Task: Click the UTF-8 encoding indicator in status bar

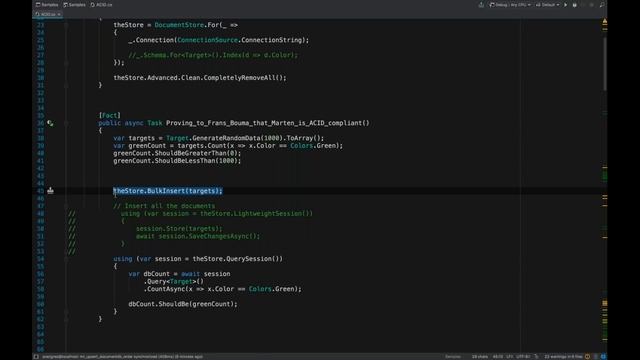Action: (x=523, y=357)
